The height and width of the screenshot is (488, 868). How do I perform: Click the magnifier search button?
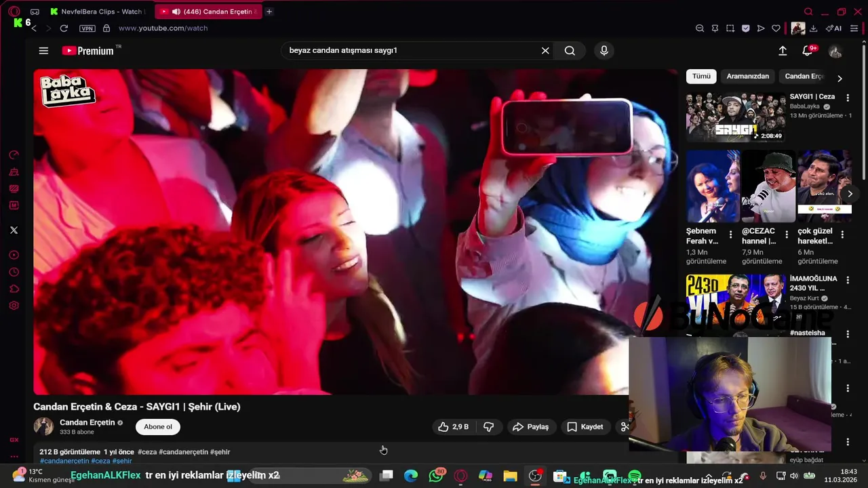(570, 51)
